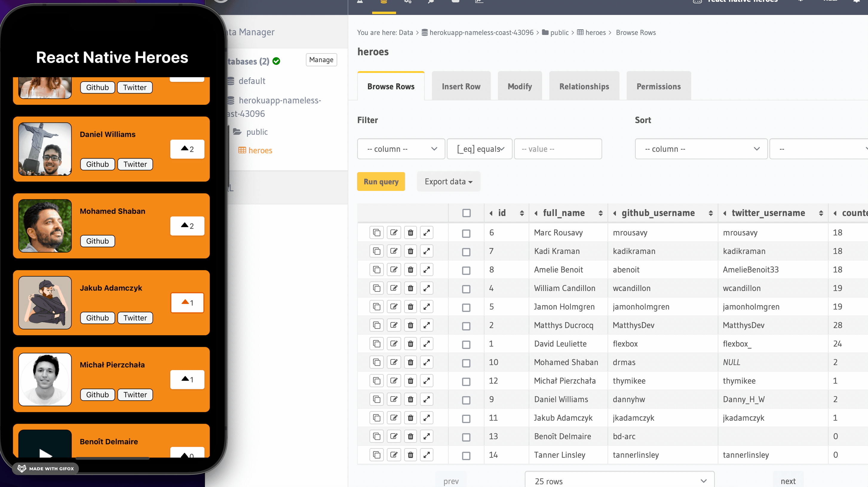Click the Manage databases button
This screenshot has height=487, width=868.
tap(321, 60)
